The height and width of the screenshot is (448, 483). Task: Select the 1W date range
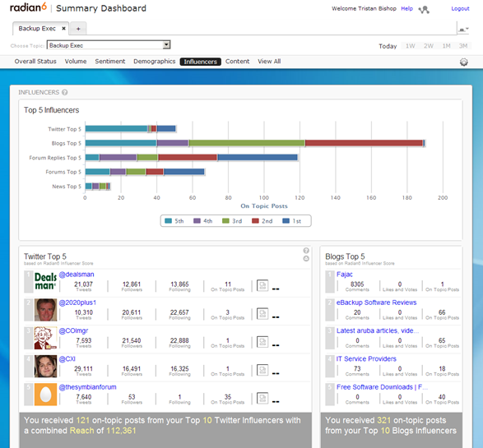pos(410,46)
